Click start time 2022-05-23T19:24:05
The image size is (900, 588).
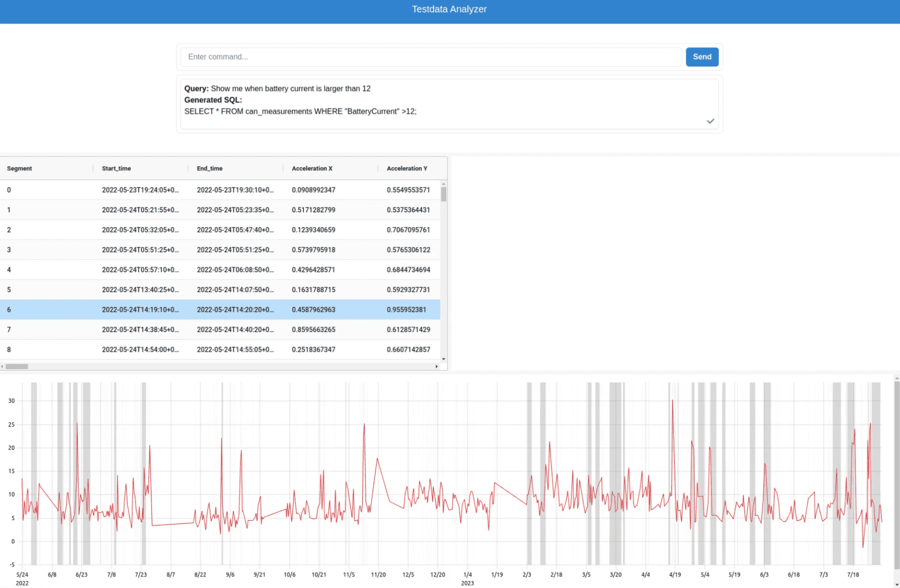pos(141,190)
